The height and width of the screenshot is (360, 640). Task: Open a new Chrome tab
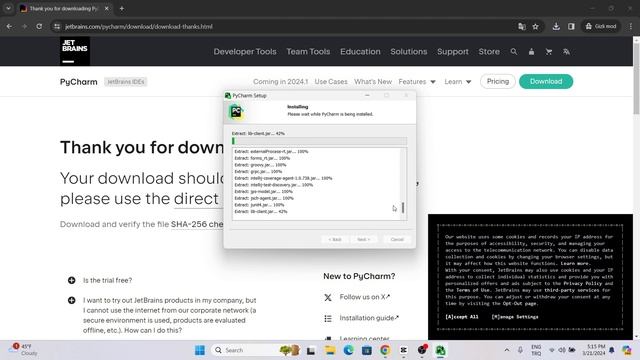pyautogui.click(x=122, y=8)
